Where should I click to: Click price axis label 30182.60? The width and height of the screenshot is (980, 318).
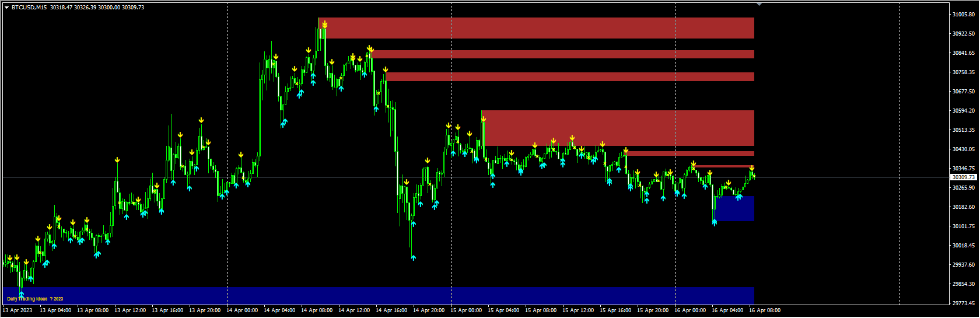[x=964, y=207]
